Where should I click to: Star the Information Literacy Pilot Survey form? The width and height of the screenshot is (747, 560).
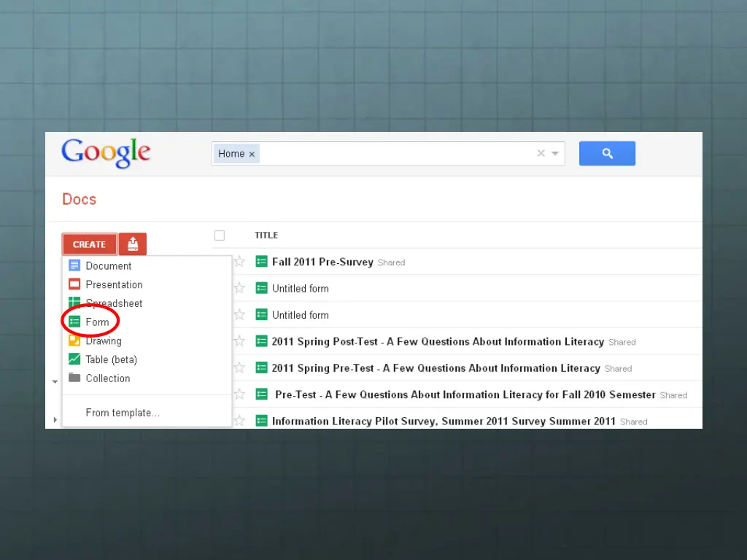pos(239,421)
